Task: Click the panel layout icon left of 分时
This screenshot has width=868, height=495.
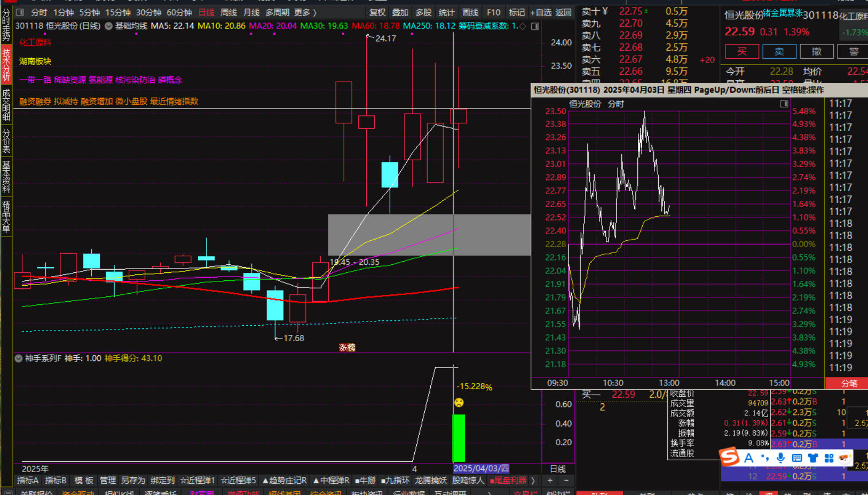Action: [x=20, y=12]
